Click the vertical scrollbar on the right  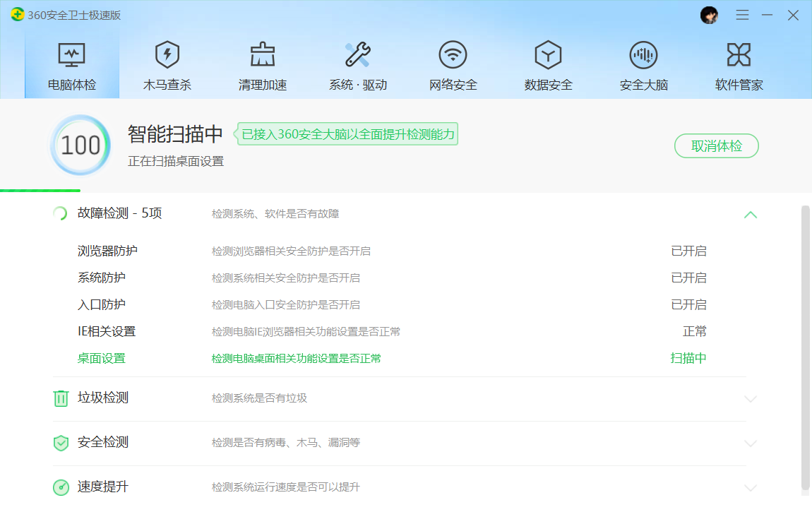coord(805,347)
